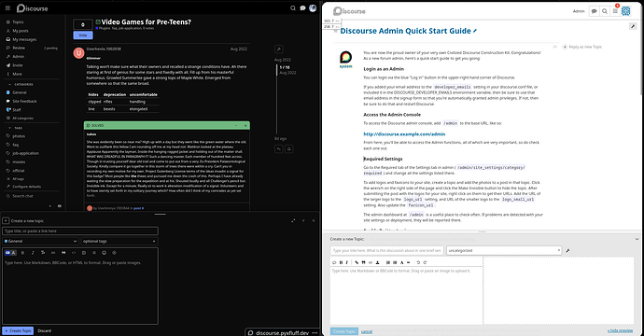The image size is (644, 336).
Task: Open hamburger sidebar menu in dark Discourse
Action: (7, 7)
